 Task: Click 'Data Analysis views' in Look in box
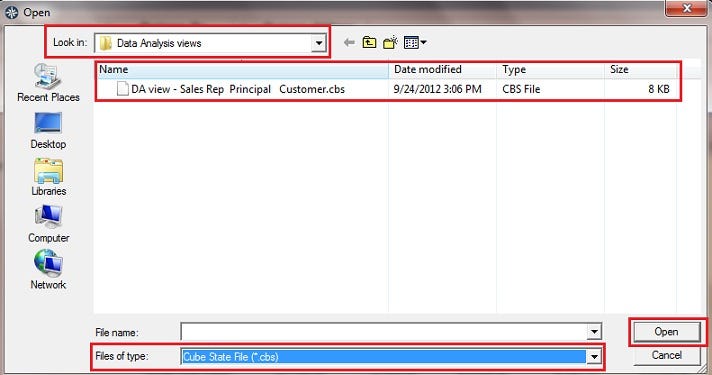coord(159,43)
